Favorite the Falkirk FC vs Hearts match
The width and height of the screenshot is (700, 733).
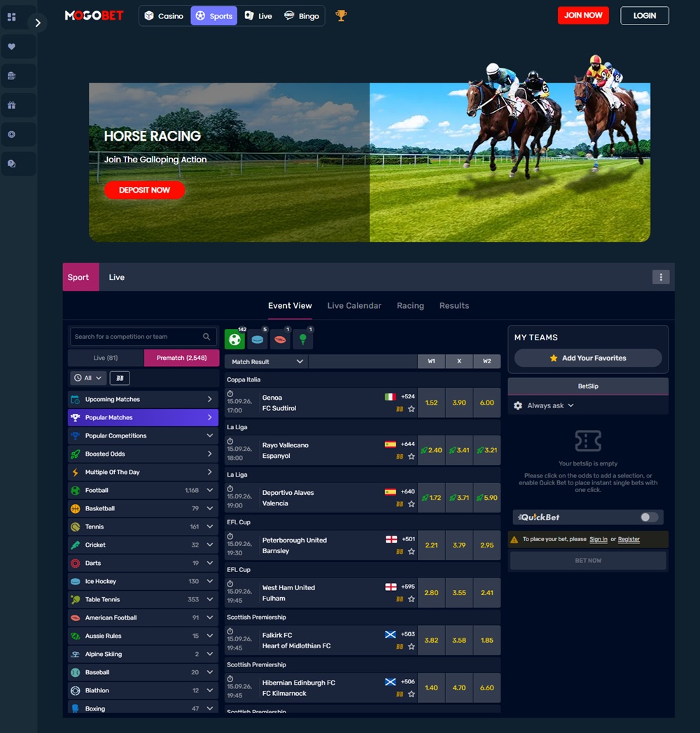411,646
